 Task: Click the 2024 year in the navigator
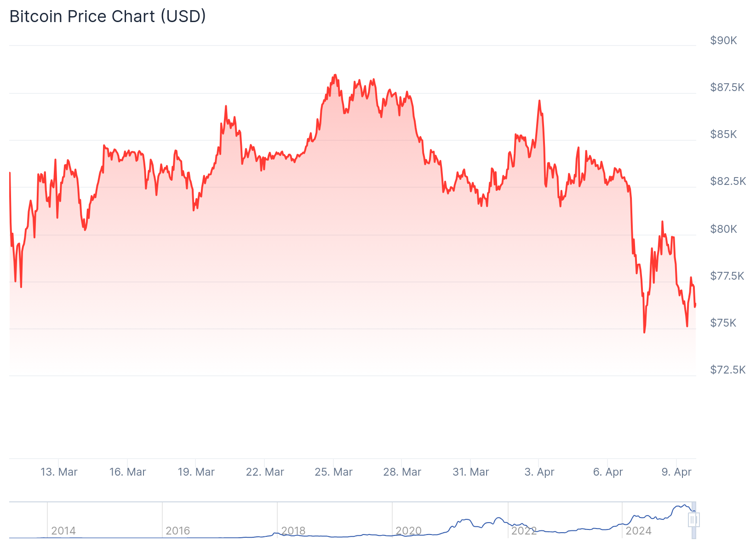[638, 531]
